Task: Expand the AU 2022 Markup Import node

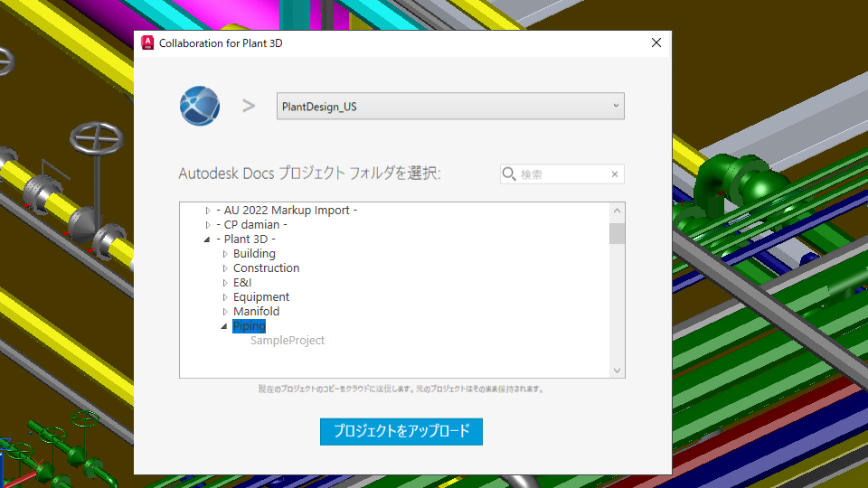Action: pos(208,211)
